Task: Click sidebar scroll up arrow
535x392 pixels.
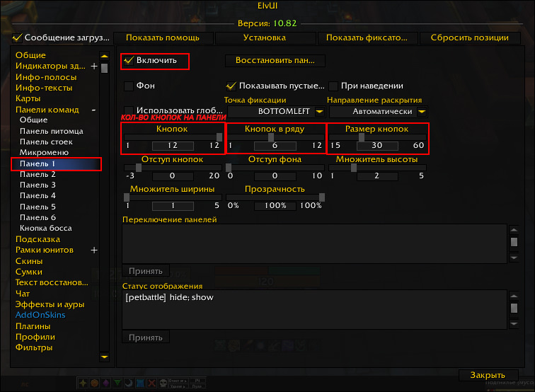Action: point(105,56)
